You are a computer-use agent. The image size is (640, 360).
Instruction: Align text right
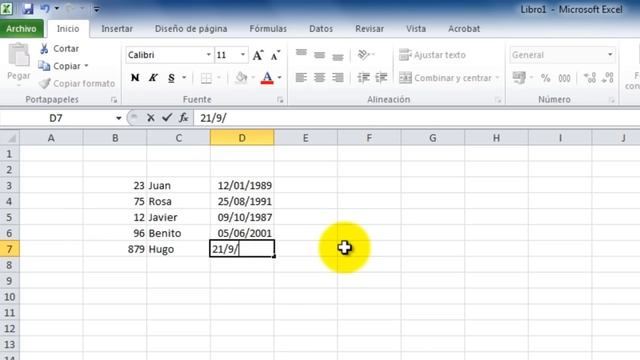click(338, 78)
